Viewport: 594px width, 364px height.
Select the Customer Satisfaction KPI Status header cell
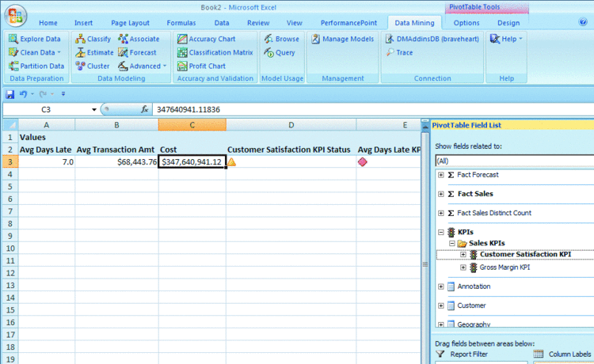pos(291,150)
